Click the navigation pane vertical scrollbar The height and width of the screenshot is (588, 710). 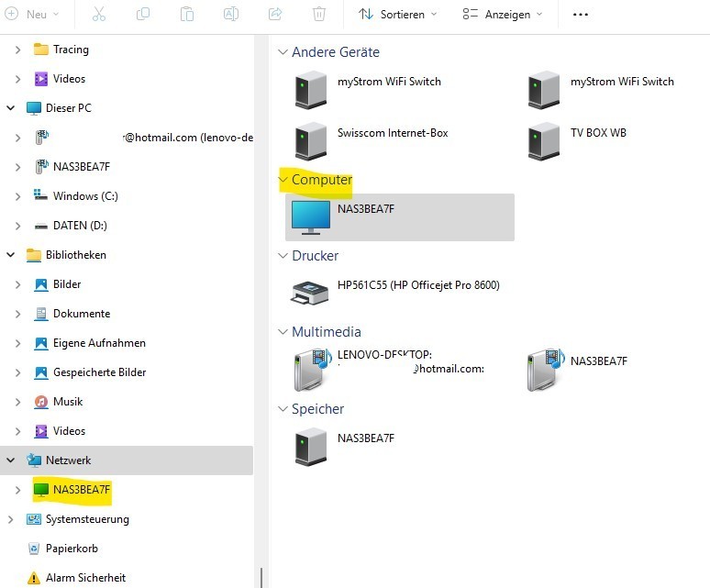point(261,578)
